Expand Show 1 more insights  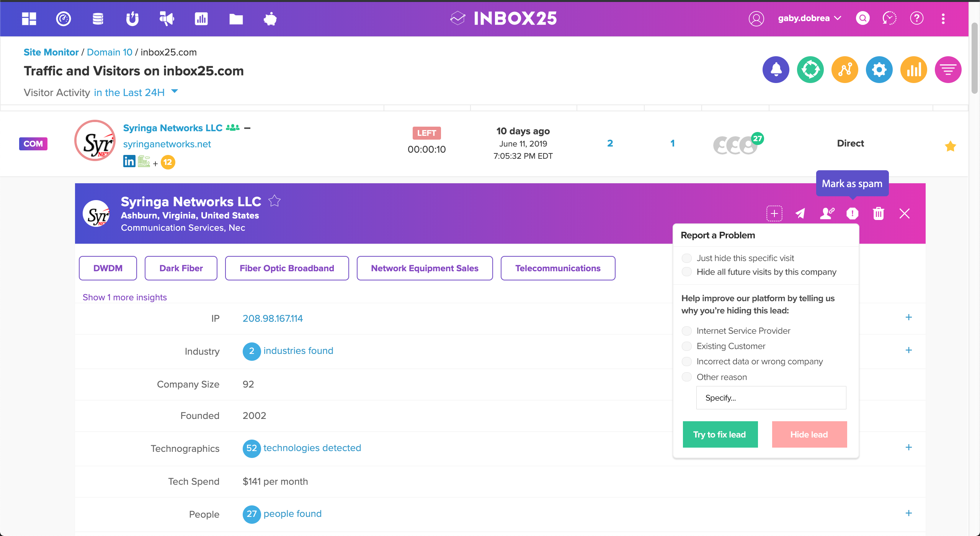pos(125,297)
